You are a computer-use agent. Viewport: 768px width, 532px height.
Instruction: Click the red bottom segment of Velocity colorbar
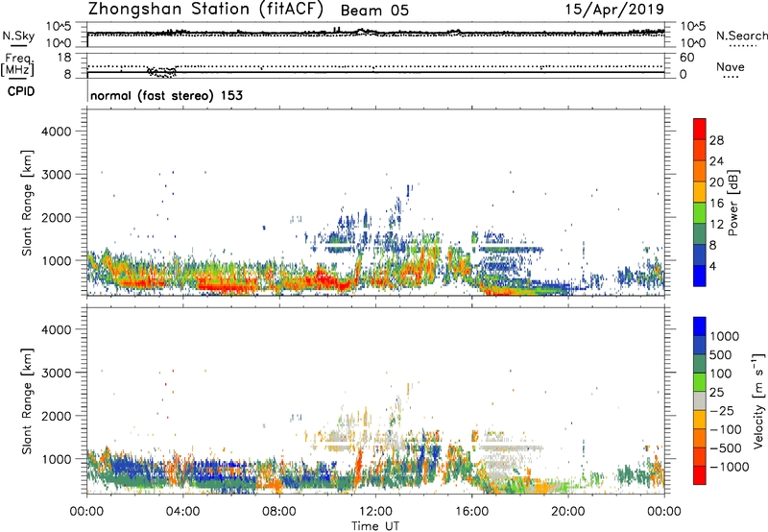700,475
